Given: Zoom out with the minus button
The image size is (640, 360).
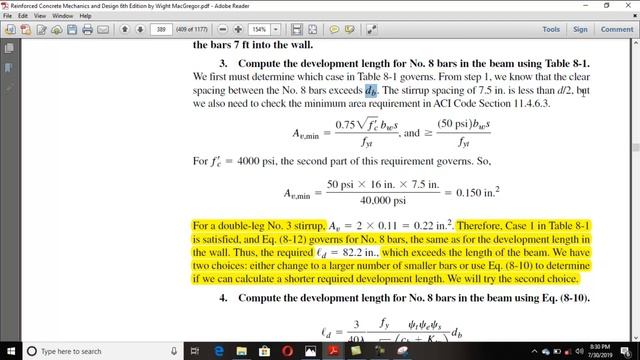Looking at the screenshot, I should [222, 29].
